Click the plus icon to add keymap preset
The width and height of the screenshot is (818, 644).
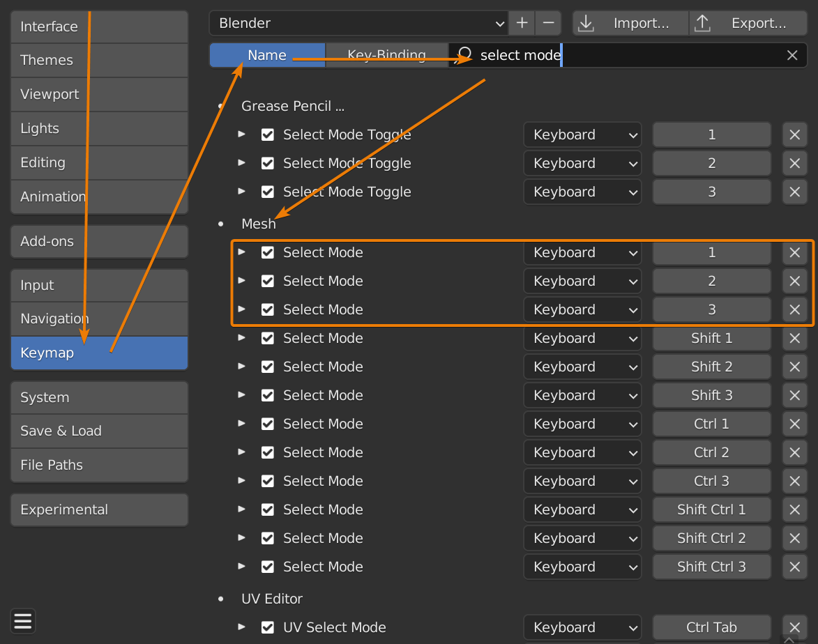pyautogui.click(x=522, y=23)
